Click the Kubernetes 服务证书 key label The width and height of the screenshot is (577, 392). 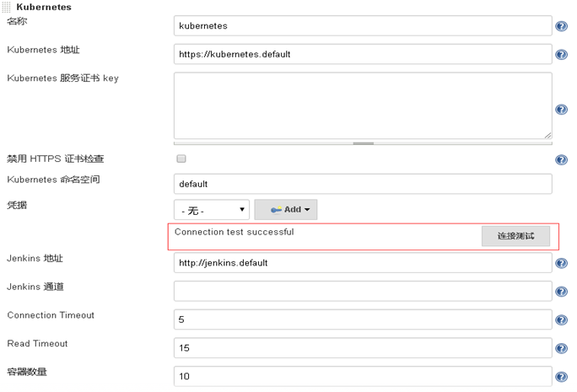tap(62, 78)
